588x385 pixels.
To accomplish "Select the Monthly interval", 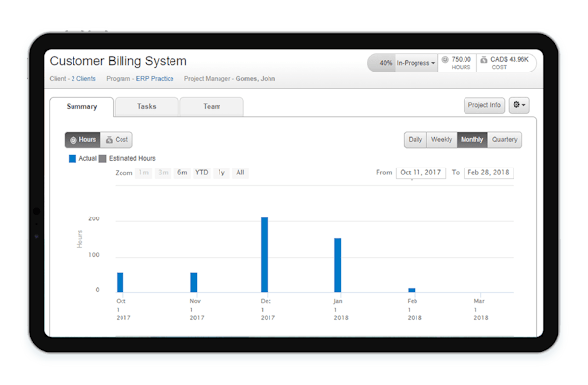I will coord(471,140).
